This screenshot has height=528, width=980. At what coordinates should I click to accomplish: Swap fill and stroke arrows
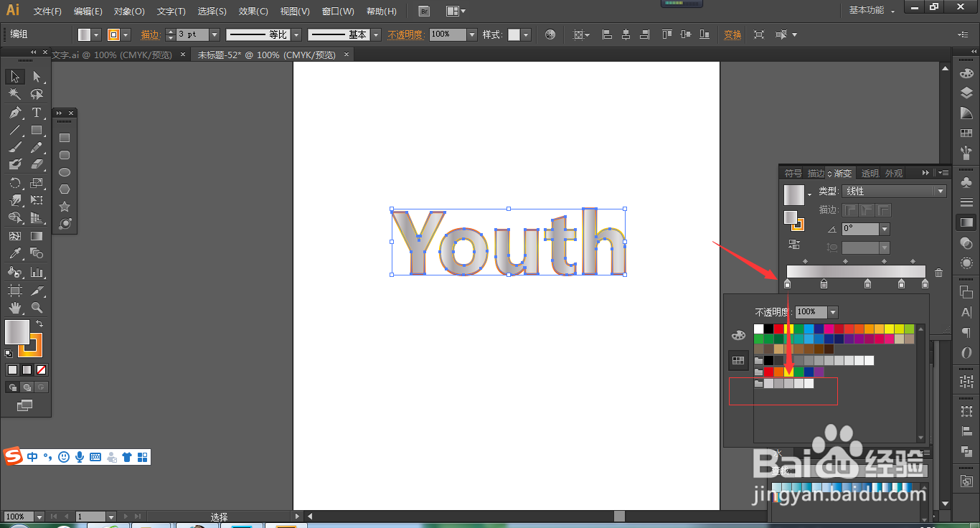[x=39, y=324]
